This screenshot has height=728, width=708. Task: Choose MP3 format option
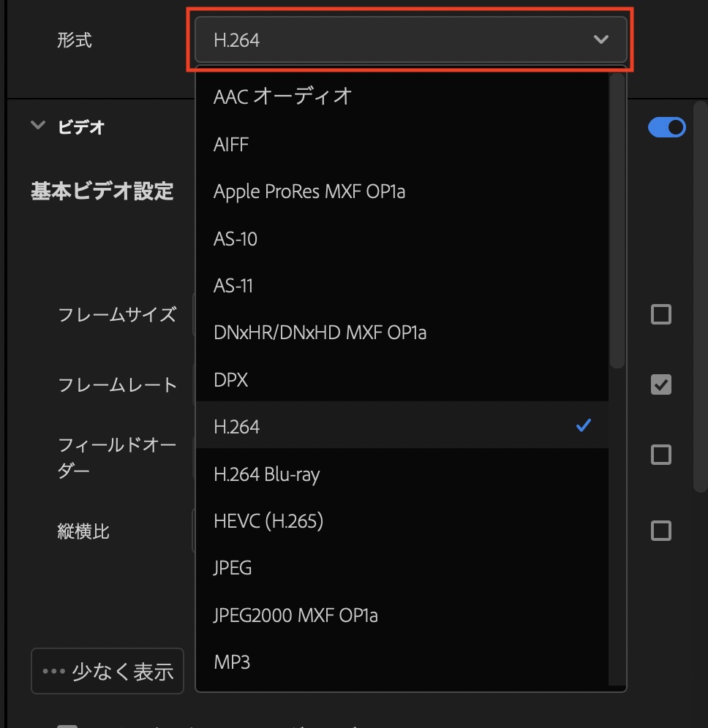[402, 662]
